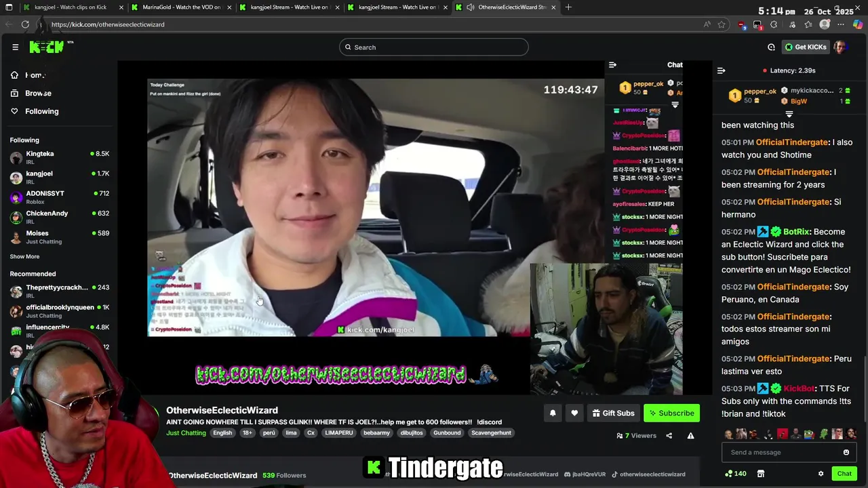Open browser three-dots settings menu
This screenshot has height=488, width=868.
[841, 24]
